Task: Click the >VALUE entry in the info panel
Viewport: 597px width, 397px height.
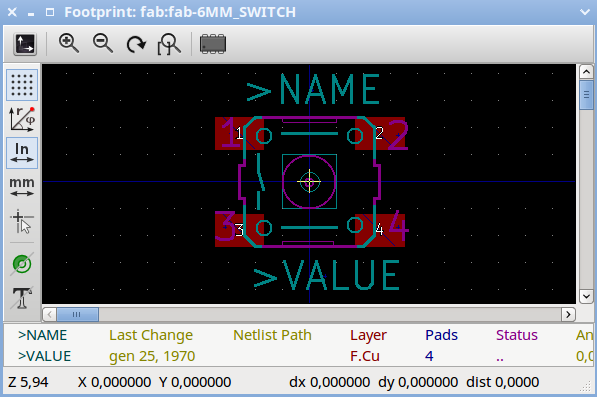Action: click(45, 356)
